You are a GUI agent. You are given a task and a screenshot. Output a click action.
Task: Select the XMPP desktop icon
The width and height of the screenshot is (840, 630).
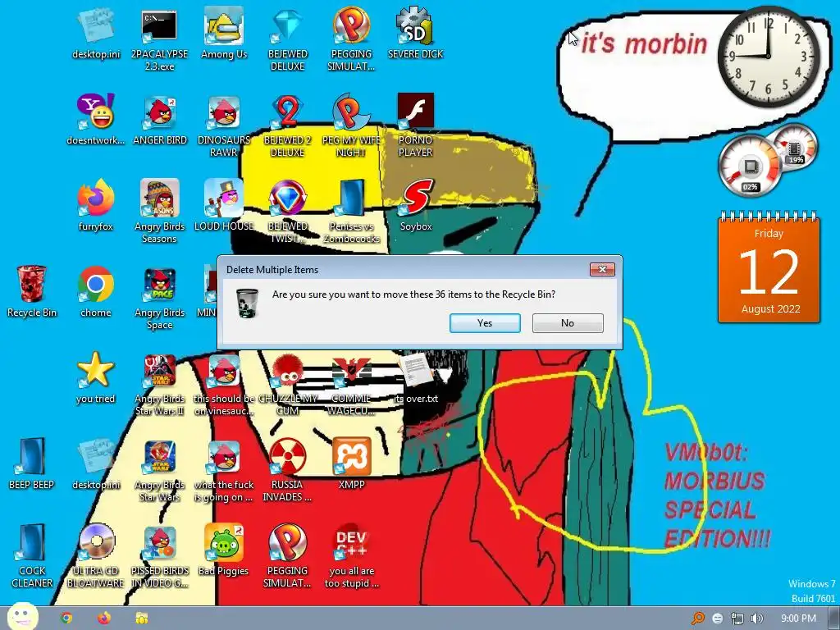(x=351, y=463)
